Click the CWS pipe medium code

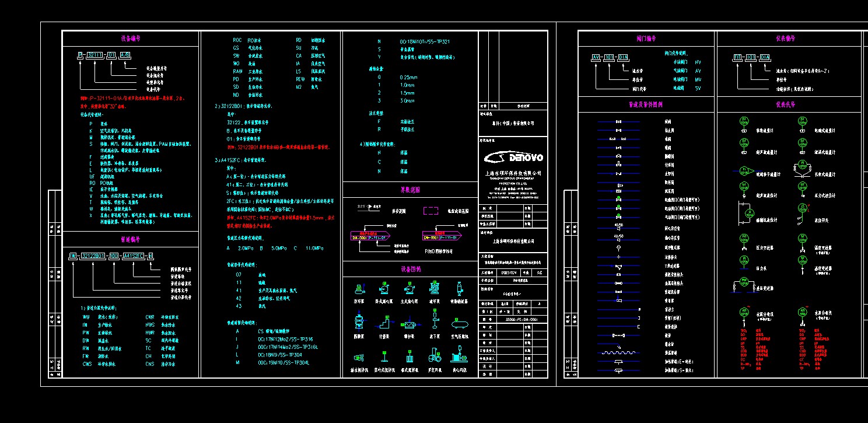(87, 364)
